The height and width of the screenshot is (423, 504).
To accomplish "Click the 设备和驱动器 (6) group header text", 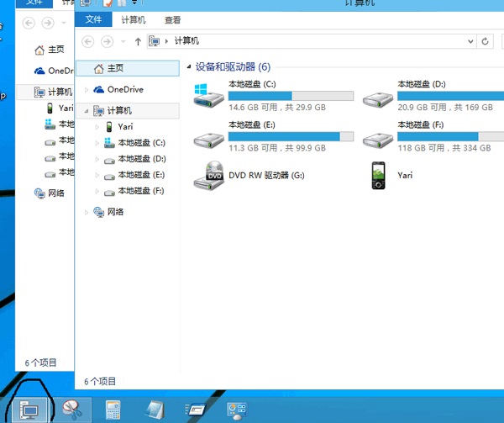I will click(233, 67).
